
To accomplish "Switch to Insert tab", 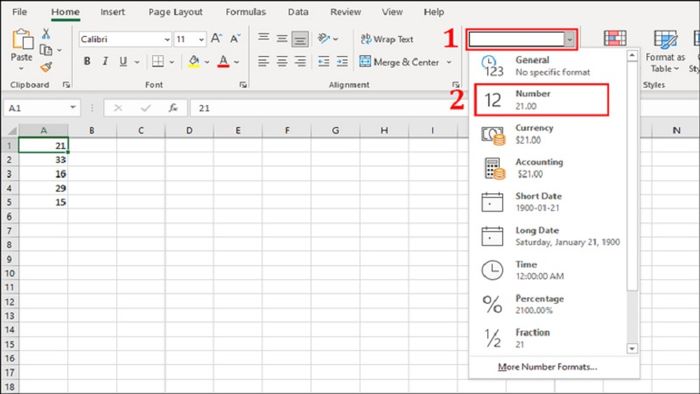I will [112, 12].
